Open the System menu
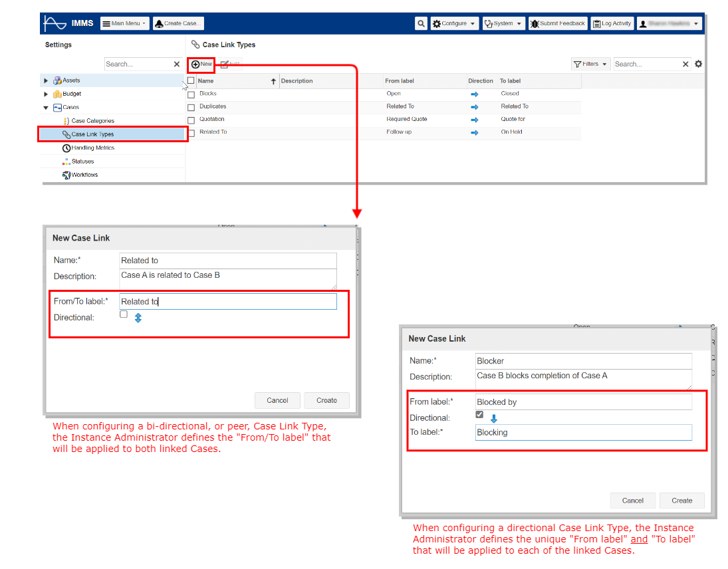Image resolution: width=728 pixels, height=569 pixels. tap(503, 23)
